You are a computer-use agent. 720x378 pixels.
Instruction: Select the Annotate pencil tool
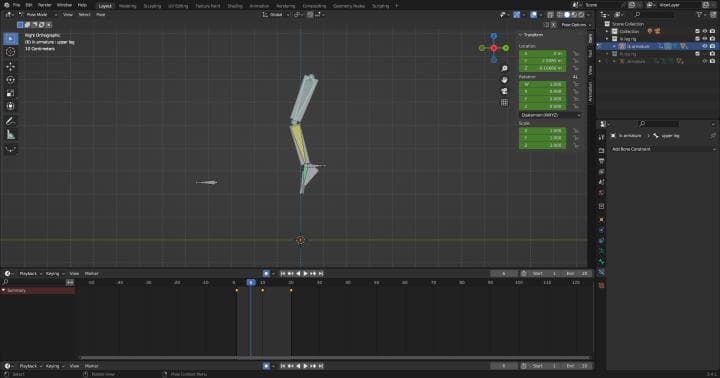tap(10, 121)
